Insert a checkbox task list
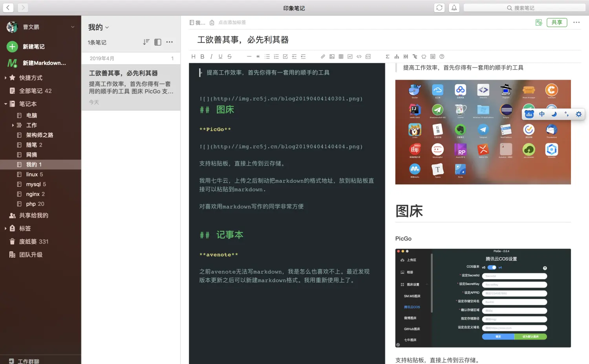This screenshot has width=589, height=364. coord(285,56)
